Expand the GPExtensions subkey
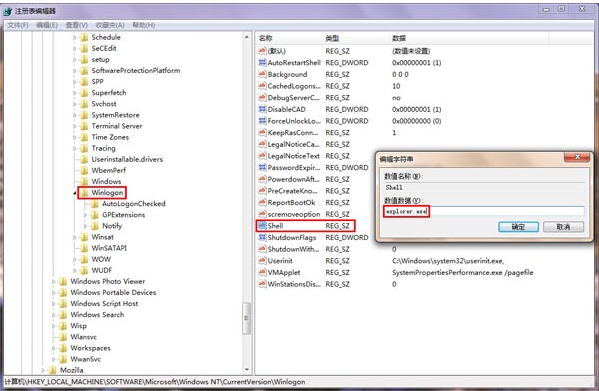Image resolution: width=599 pixels, height=391 pixels. click(86, 215)
